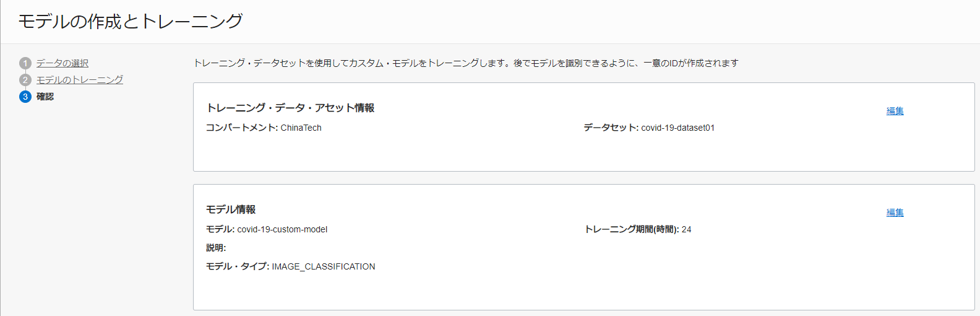This screenshot has height=316, width=980.
Task: Select the 確認 step label
Action: (45, 97)
